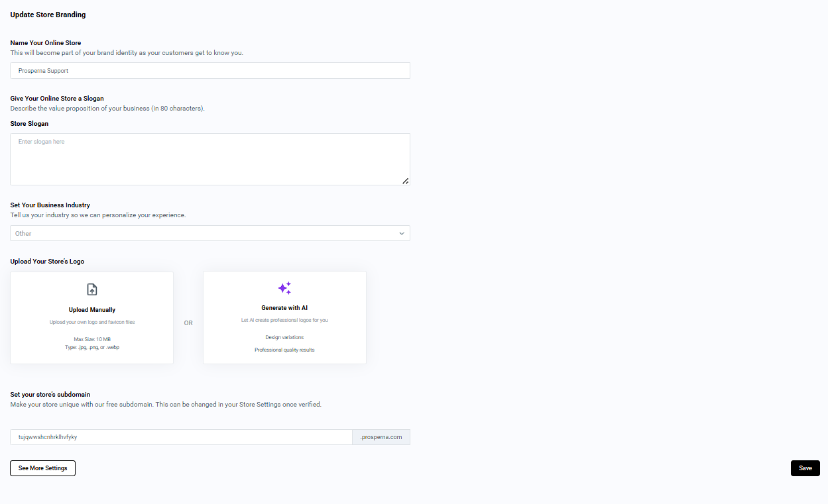The height and width of the screenshot is (504, 828).
Task: Focus the online store name field
Action: point(210,70)
